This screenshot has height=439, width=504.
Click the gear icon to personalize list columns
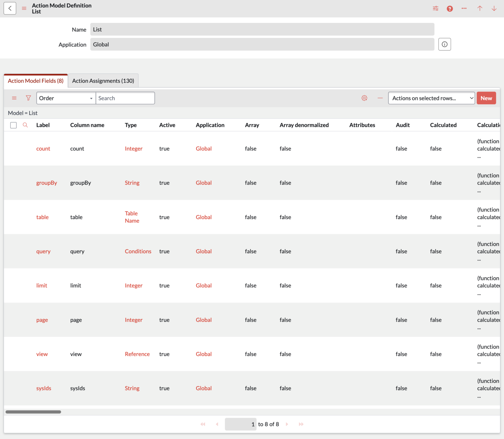tap(364, 98)
